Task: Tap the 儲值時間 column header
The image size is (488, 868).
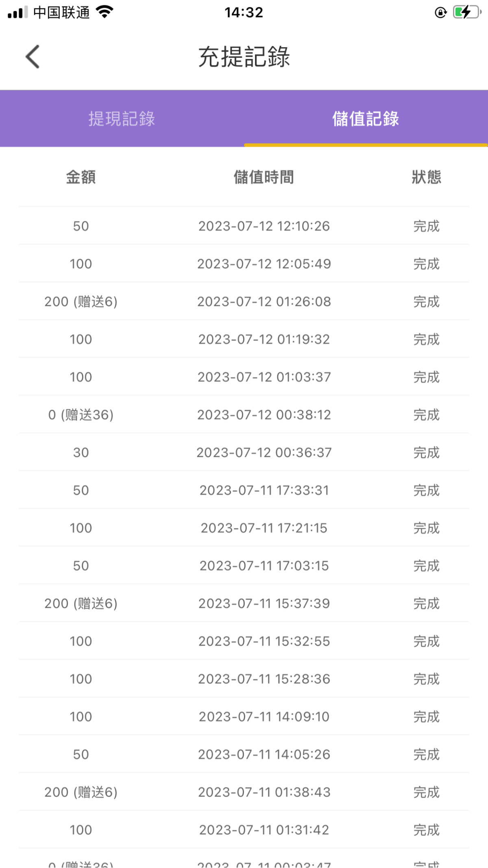Action: pyautogui.click(x=264, y=177)
